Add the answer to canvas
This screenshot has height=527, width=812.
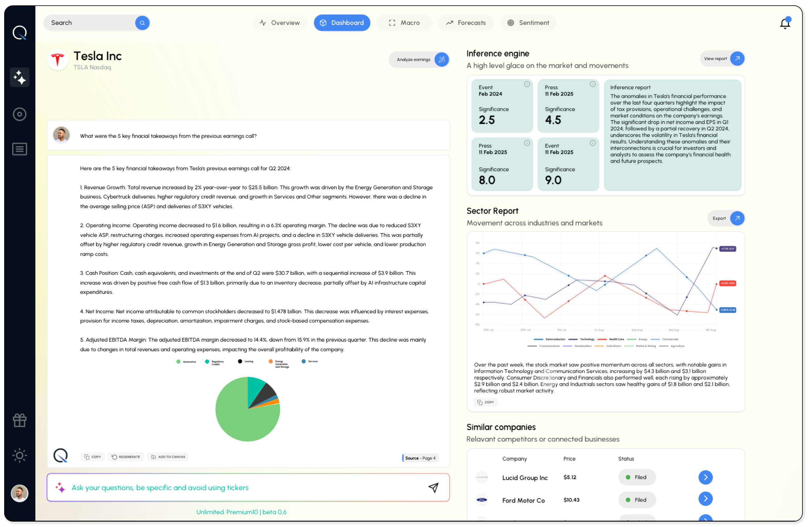[168, 457]
